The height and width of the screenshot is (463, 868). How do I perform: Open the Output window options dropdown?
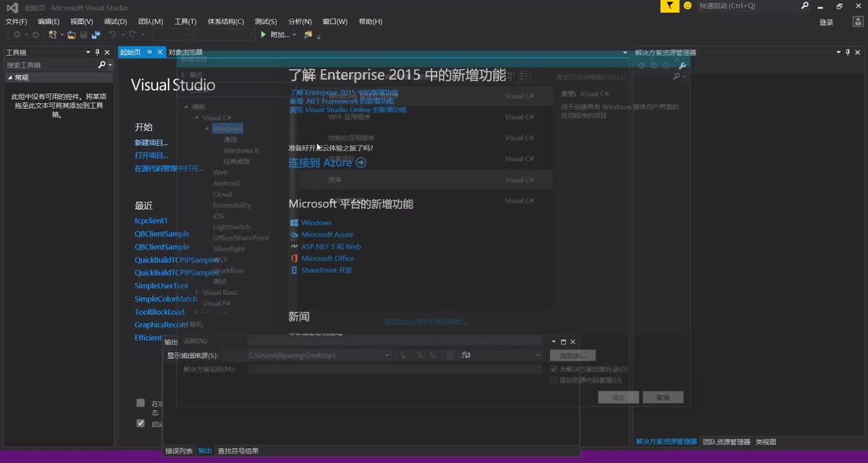(x=554, y=342)
